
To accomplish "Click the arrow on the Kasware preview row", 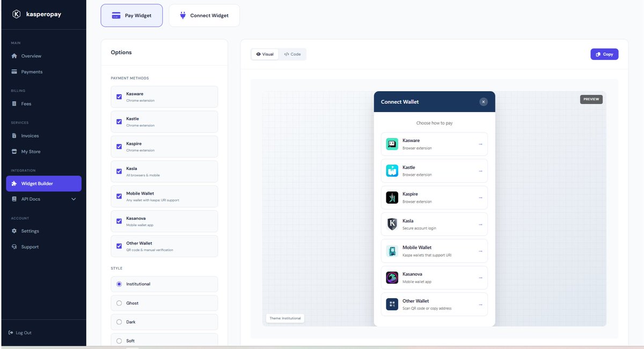I will point(480,144).
